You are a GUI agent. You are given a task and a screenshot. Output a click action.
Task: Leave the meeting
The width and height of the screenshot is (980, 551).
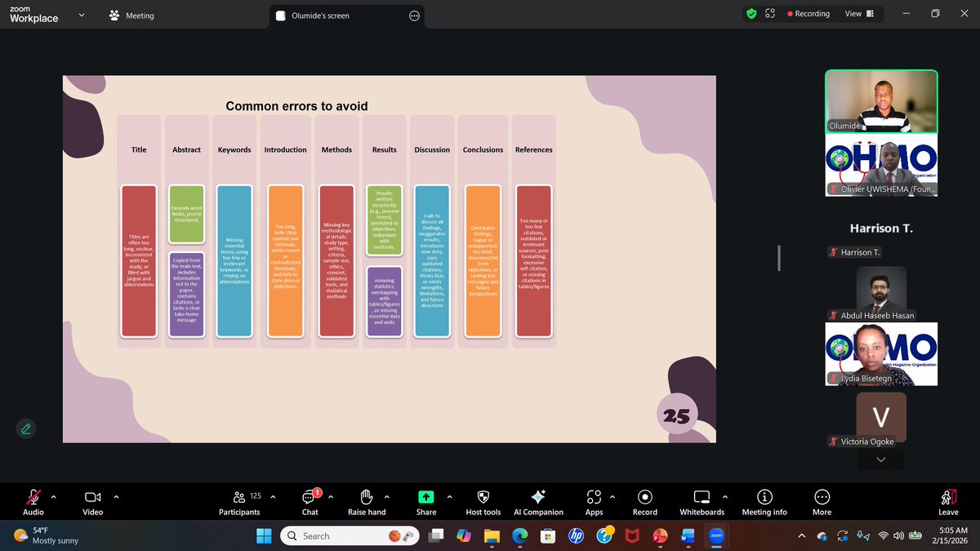click(x=948, y=502)
